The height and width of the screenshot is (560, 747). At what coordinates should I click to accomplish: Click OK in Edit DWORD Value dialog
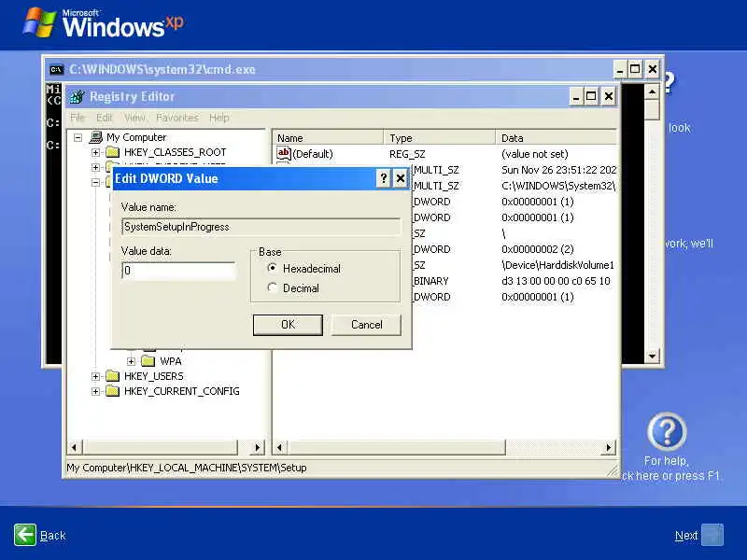click(x=288, y=325)
